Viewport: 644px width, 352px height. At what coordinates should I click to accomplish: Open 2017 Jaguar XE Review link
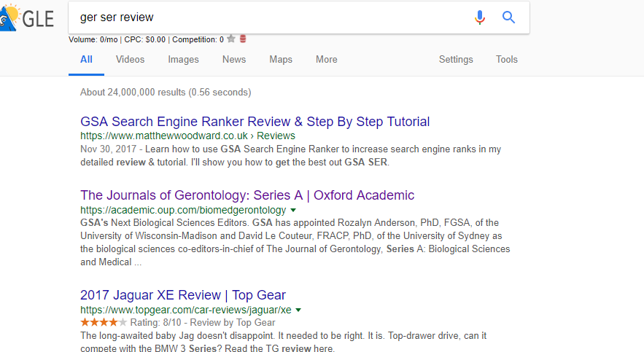click(x=183, y=295)
